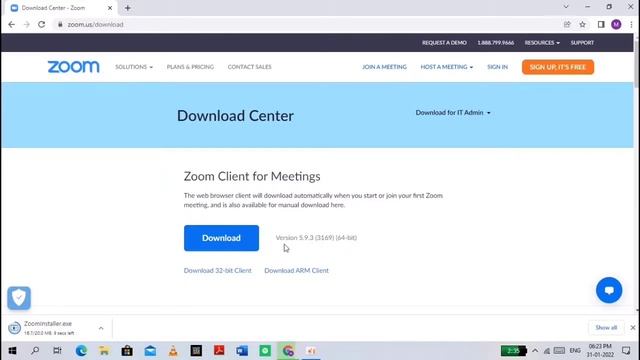This screenshot has width=640, height=360.
Task: Click the ZoomInstaller.exe download item
Action: (x=48, y=328)
